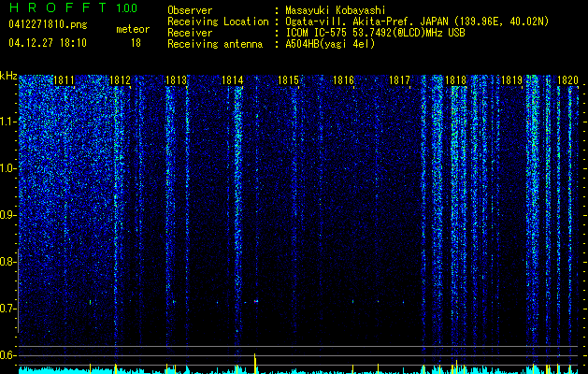Click the Receiver label
Image resolution: width=588 pixels, height=374 pixels.
(190, 33)
